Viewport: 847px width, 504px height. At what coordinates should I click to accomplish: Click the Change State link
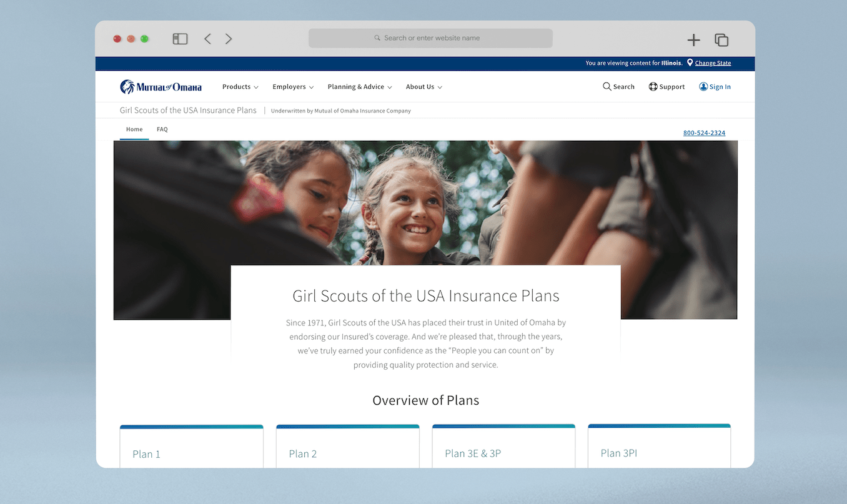pos(713,63)
